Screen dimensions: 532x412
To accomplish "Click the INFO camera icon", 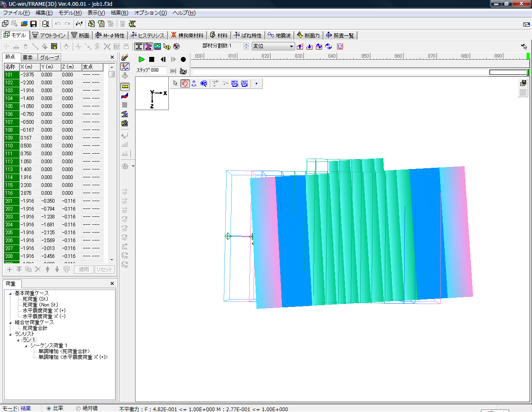I will [234, 83].
